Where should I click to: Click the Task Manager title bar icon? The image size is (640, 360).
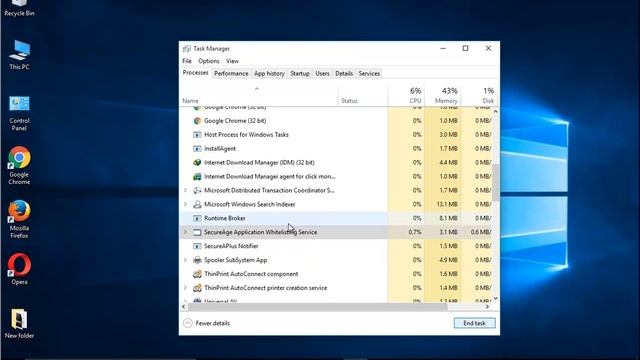(x=187, y=49)
